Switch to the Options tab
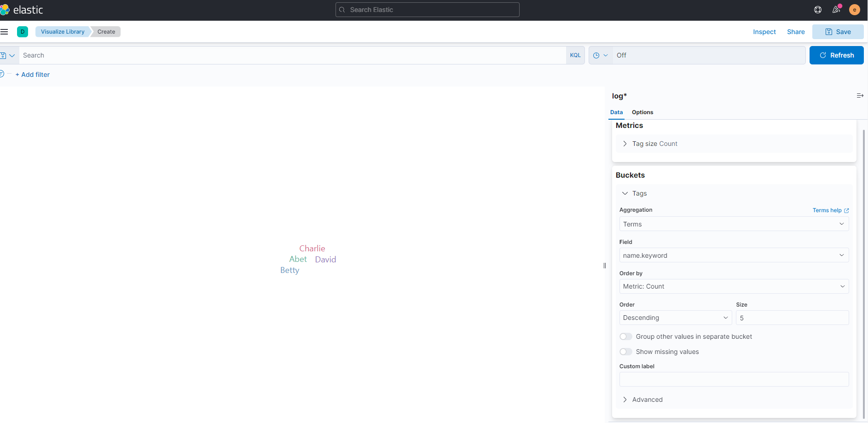Screen dimensions: 868x423 642,112
